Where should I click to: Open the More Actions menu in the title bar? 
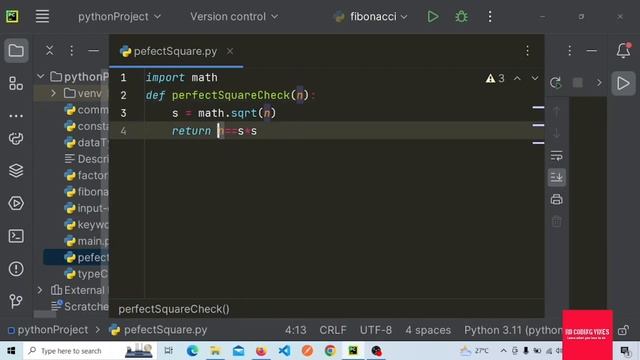point(490,17)
